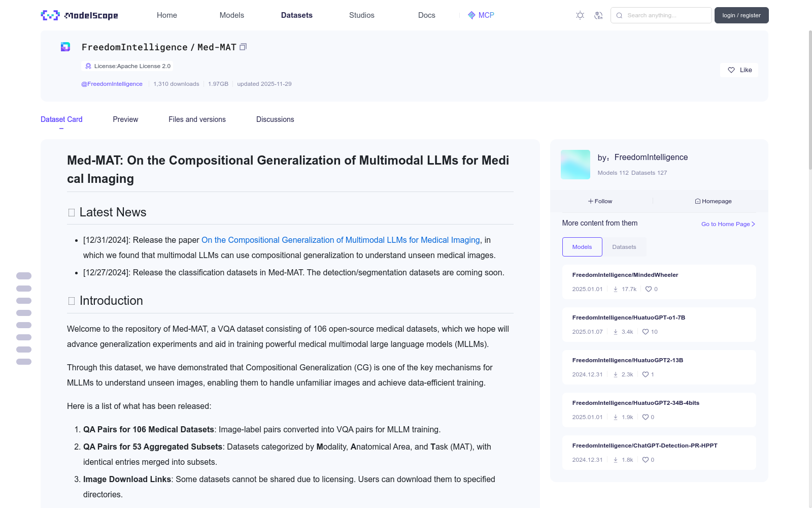This screenshot has height=508, width=812.
Task: Toggle the light/dark theme icon
Action: tap(580, 15)
